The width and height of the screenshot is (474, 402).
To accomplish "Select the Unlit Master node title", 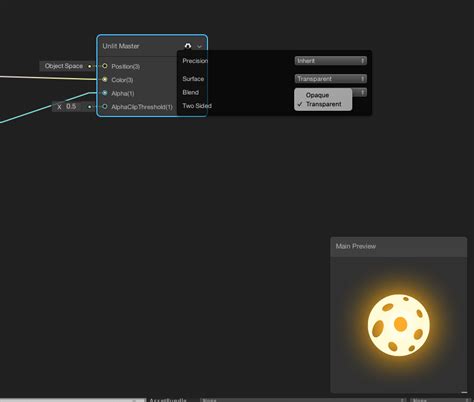I will [x=121, y=46].
